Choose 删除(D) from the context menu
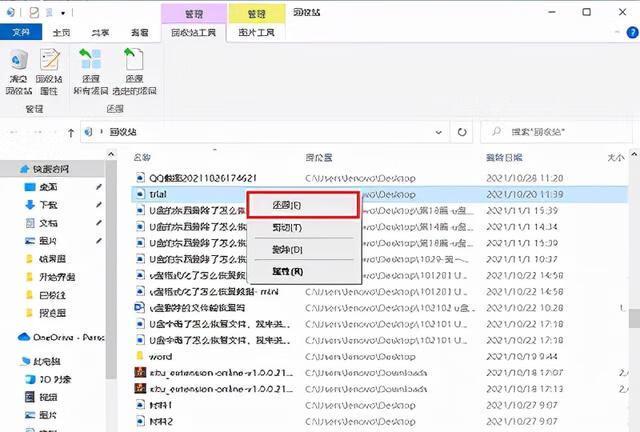Viewport: 640px width, 432px height. 287,248
